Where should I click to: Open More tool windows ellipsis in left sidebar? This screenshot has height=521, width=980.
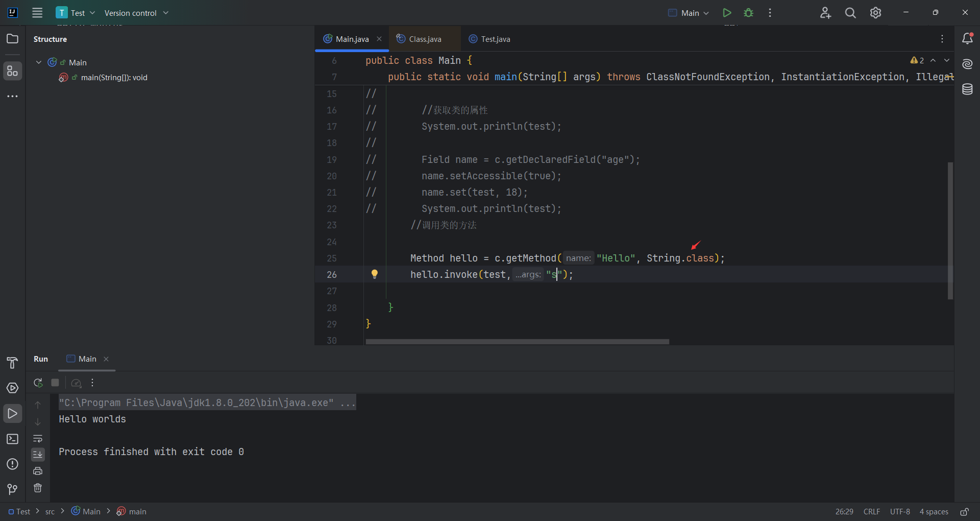12,96
